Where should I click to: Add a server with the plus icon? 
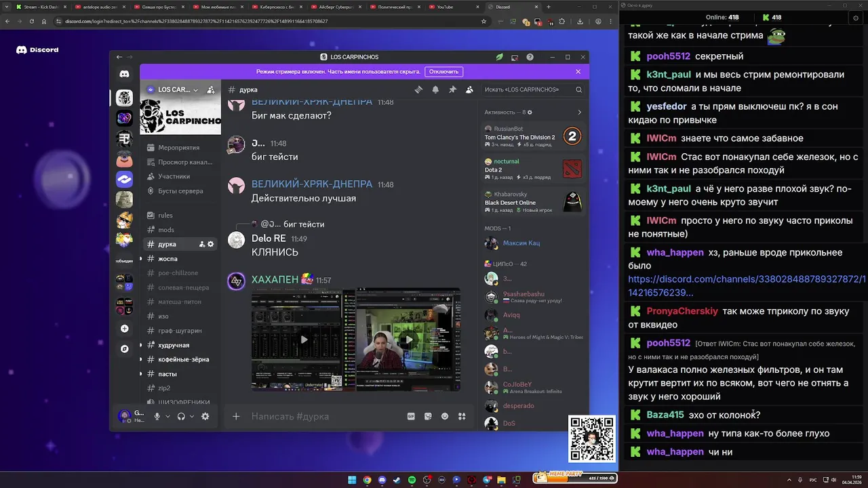pyautogui.click(x=124, y=329)
